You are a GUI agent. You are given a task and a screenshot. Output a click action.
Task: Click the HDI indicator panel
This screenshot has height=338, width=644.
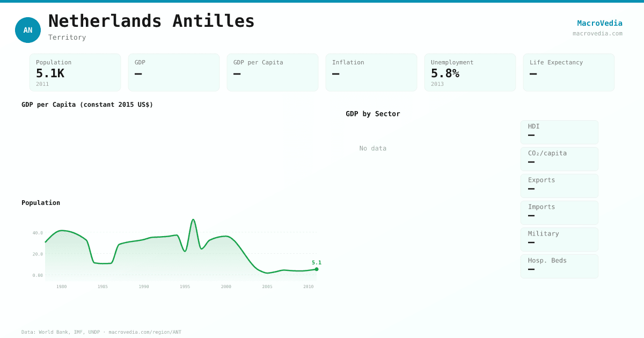pyautogui.click(x=559, y=132)
